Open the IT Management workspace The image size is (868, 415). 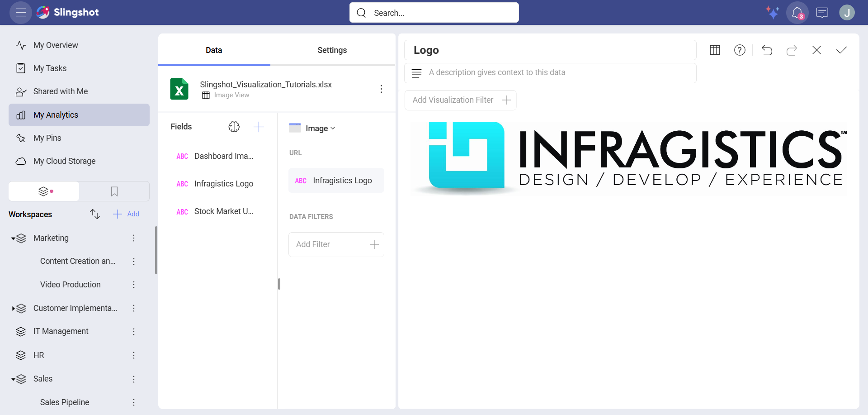coord(61,331)
